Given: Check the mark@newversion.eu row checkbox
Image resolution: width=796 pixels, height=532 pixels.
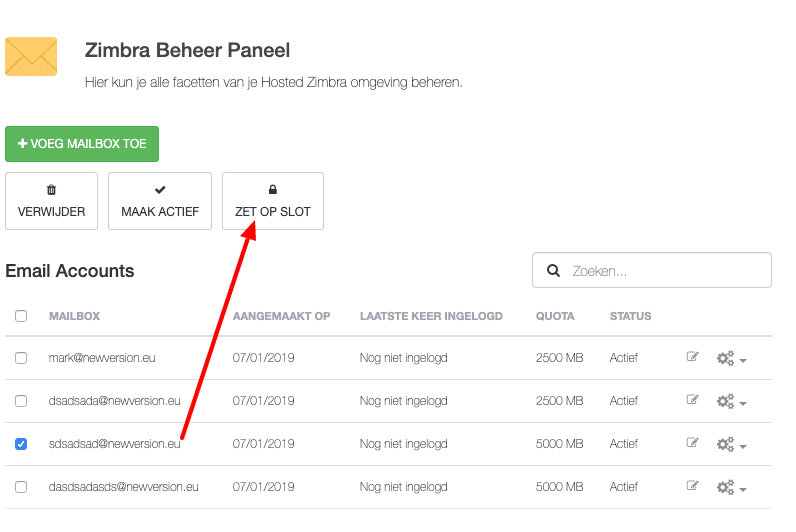Looking at the screenshot, I should [21, 358].
